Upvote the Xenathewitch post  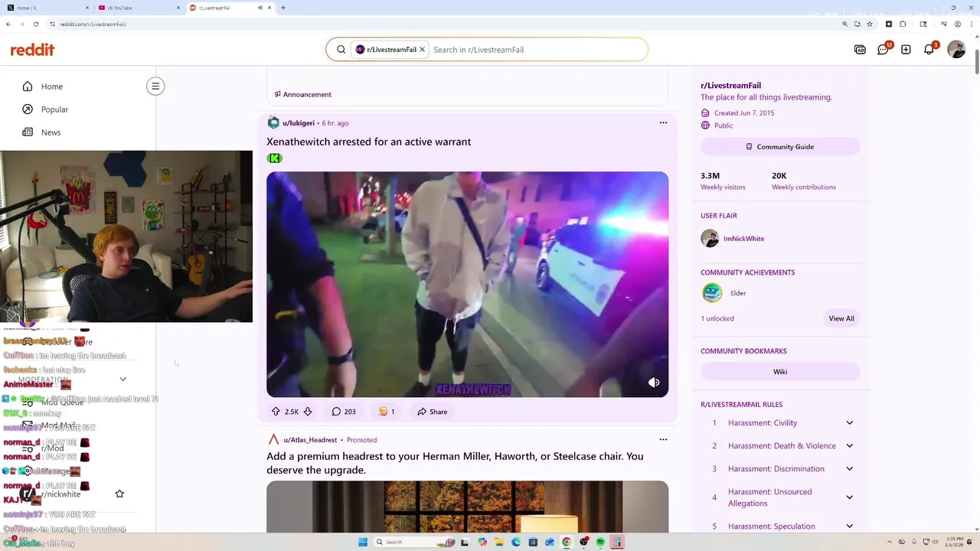(x=276, y=412)
